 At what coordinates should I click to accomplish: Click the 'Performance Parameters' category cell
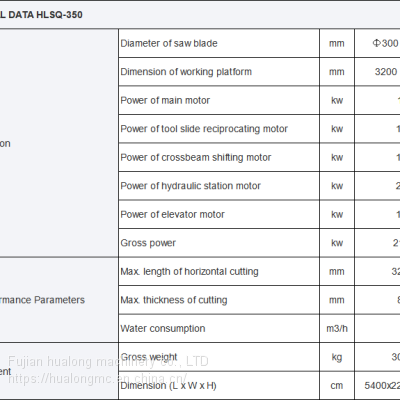tap(59, 300)
